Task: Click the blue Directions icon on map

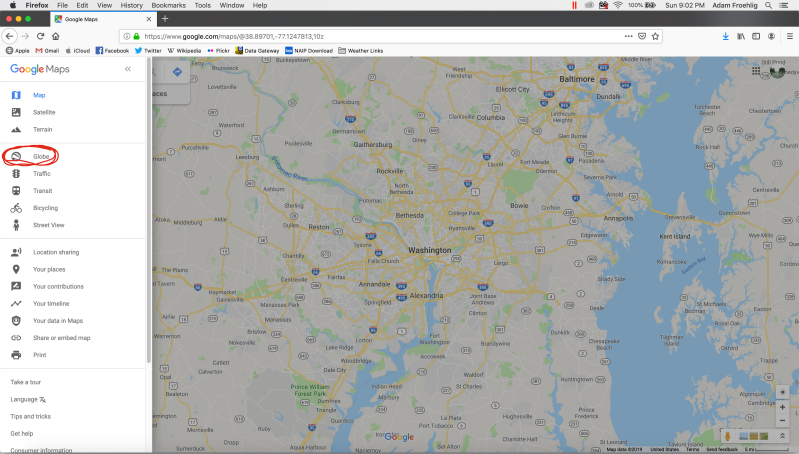Action: click(177, 72)
